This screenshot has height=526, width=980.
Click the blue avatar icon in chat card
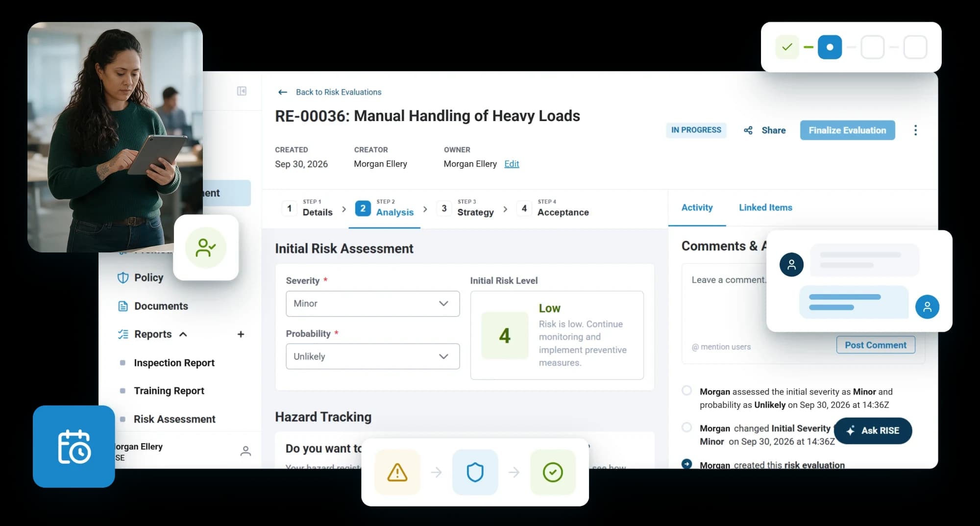pos(927,307)
